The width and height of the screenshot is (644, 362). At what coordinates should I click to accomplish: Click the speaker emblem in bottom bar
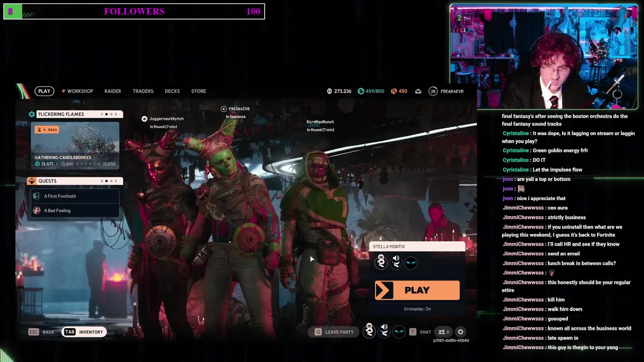point(384,331)
